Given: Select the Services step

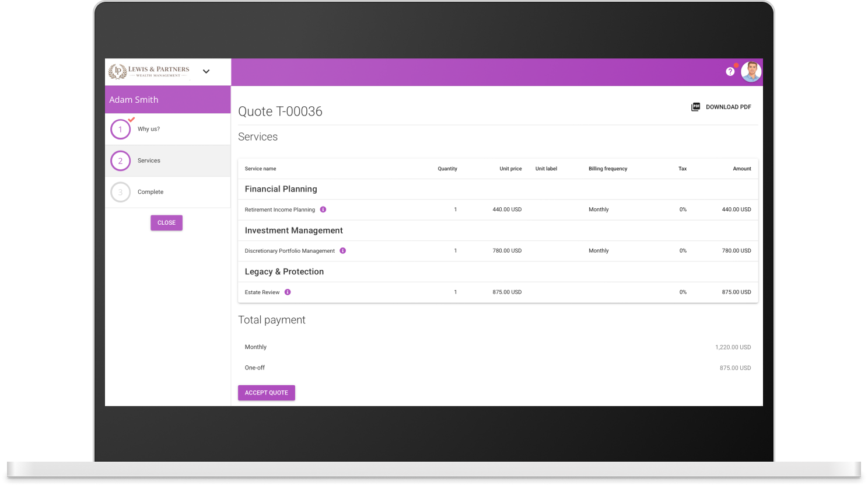Looking at the screenshot, I should click(149, 160).
